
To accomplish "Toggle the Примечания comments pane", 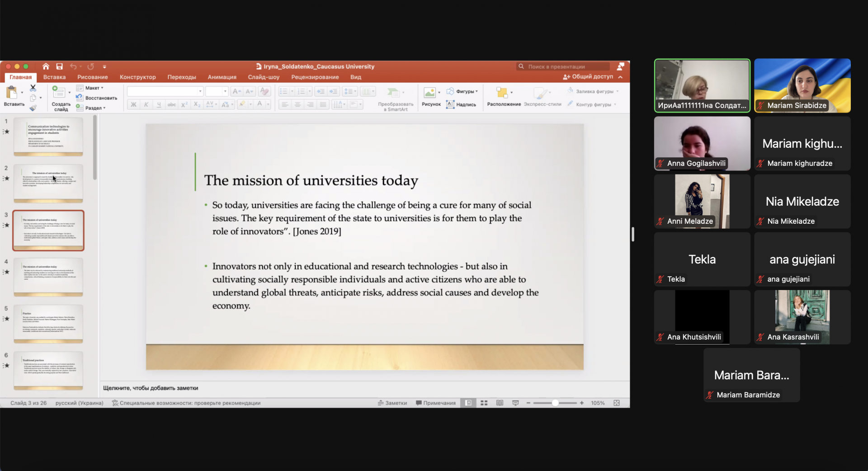I will click(436, 403).
